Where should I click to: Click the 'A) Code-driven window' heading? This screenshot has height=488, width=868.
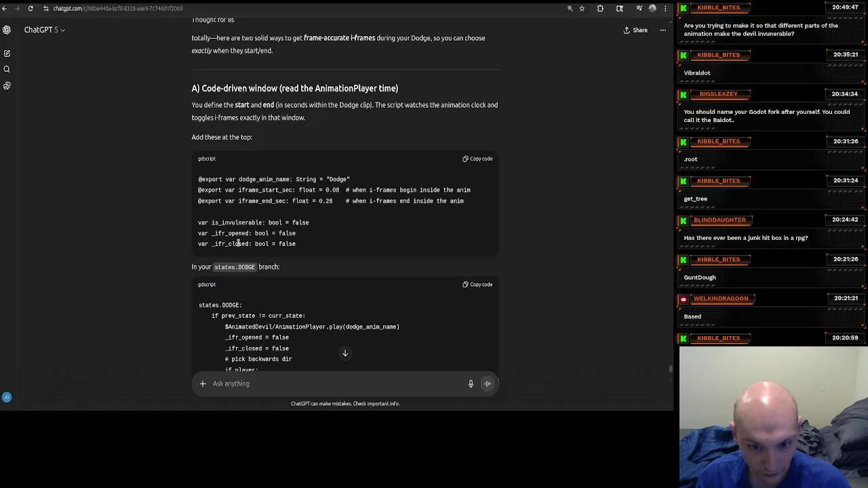pyautogui.click(x=295, y=88)
